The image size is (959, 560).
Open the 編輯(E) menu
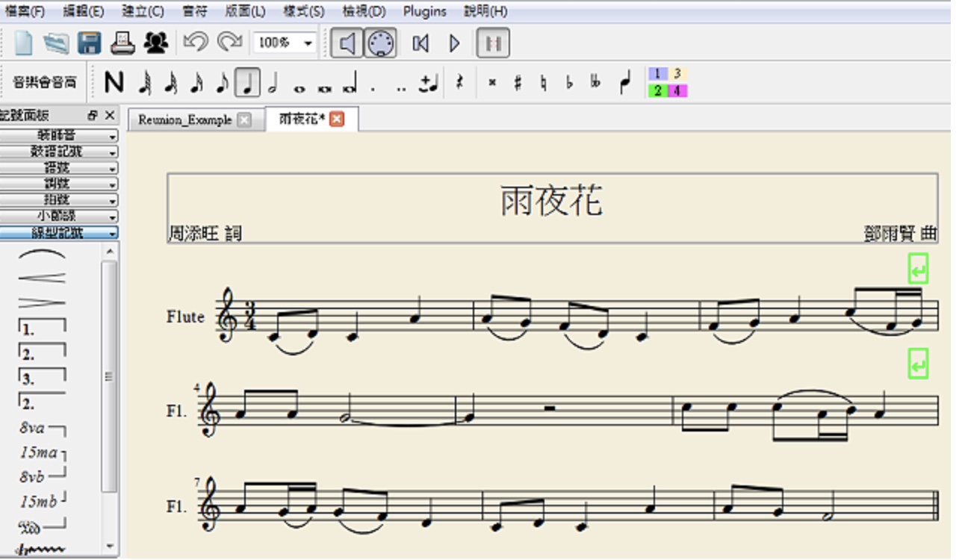pos(84,11)
